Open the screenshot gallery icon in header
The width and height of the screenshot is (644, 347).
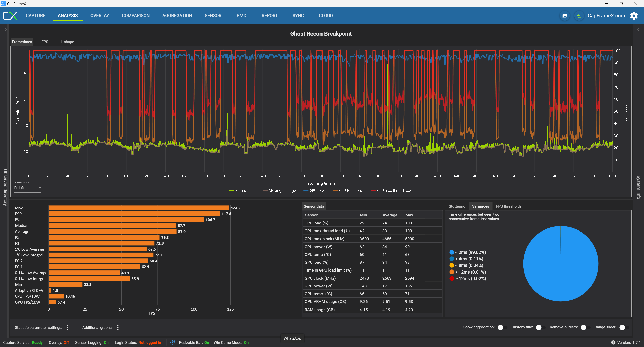[x=565, y=16]
